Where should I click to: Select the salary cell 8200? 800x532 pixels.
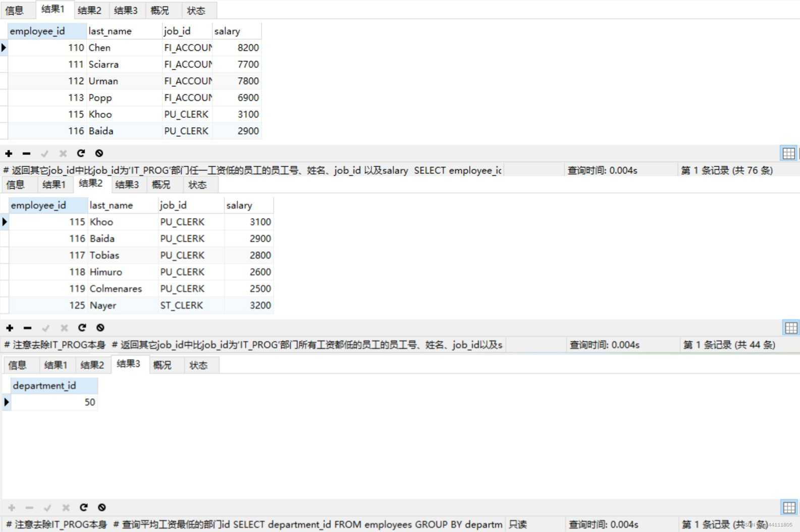tap(237, 47)
